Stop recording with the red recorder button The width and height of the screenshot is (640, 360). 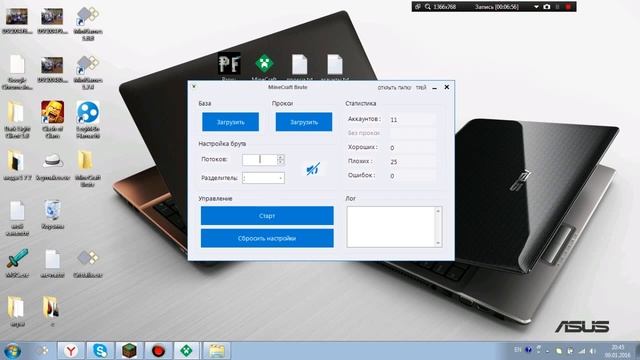click(x=568, y=7)
